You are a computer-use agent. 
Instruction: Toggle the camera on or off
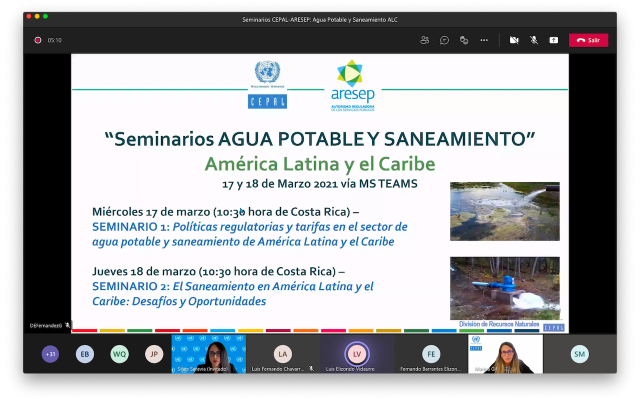pos(514,40)
